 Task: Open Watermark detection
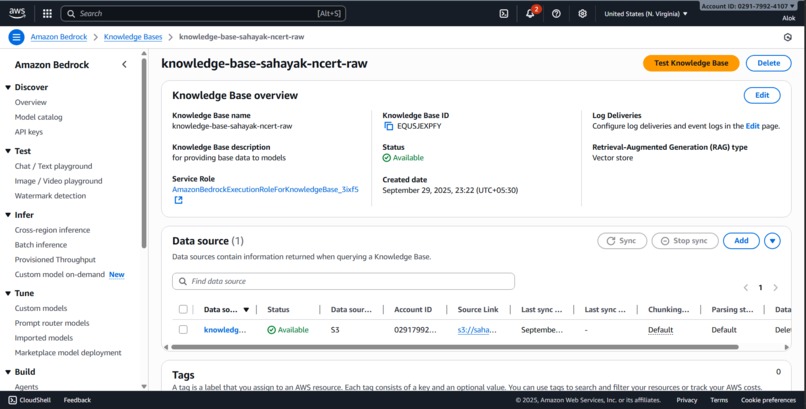pyautogui.click(x=50, y=196)
